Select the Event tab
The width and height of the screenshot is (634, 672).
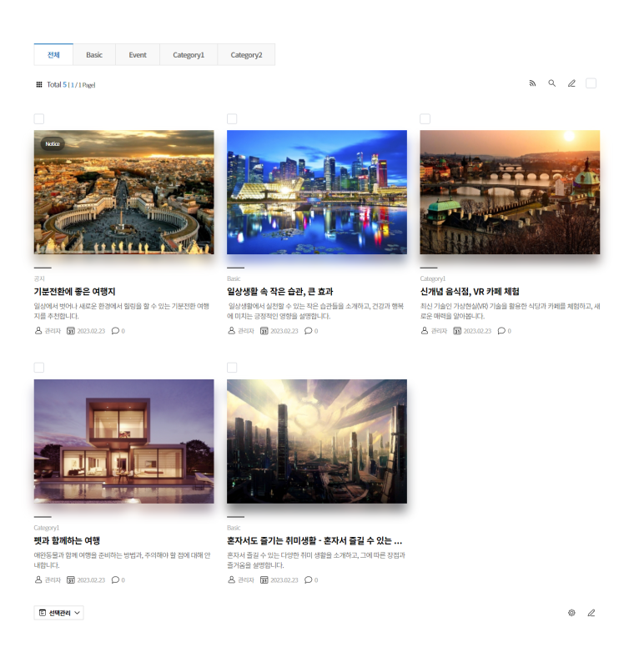tap(138, 55)
